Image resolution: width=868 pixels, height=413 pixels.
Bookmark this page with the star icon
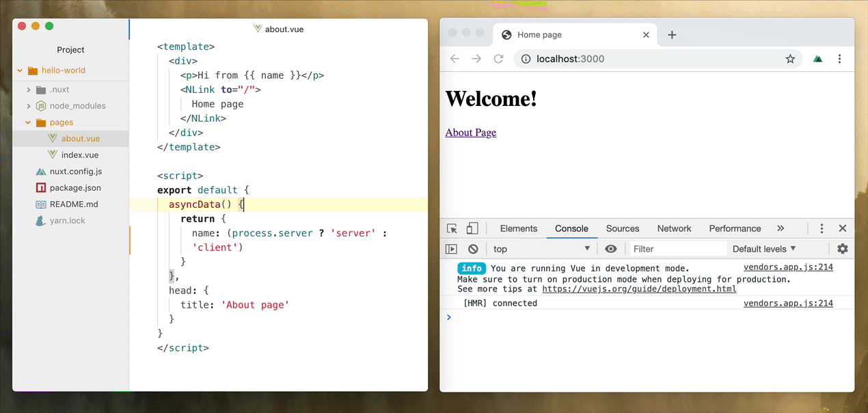coord(790,59)
